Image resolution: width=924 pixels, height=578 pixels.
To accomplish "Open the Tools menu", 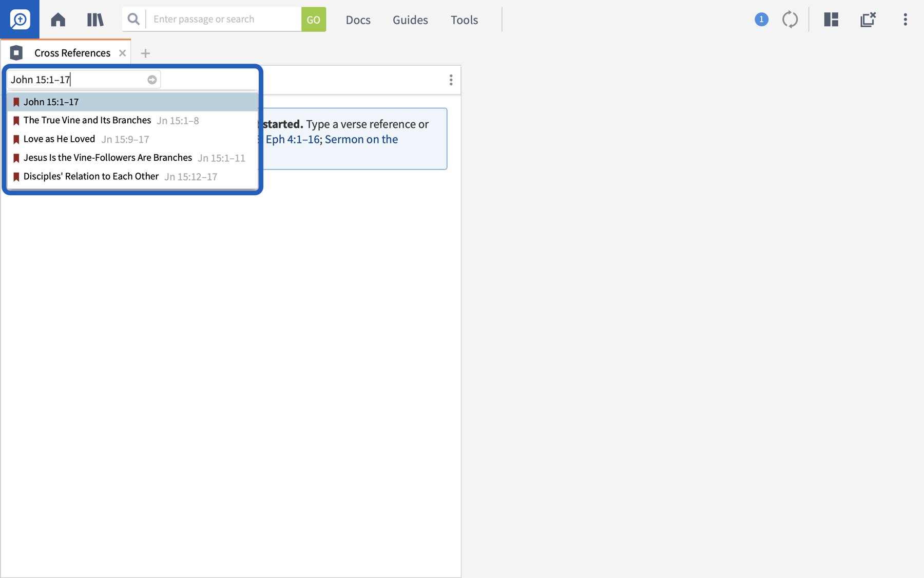I will tap(464, 20).
